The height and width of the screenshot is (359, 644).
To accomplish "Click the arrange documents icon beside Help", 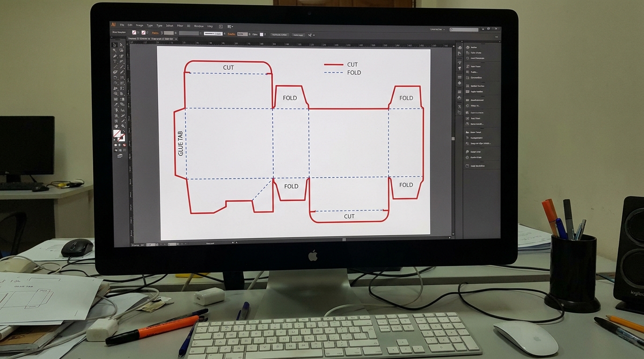I will 221,26.
